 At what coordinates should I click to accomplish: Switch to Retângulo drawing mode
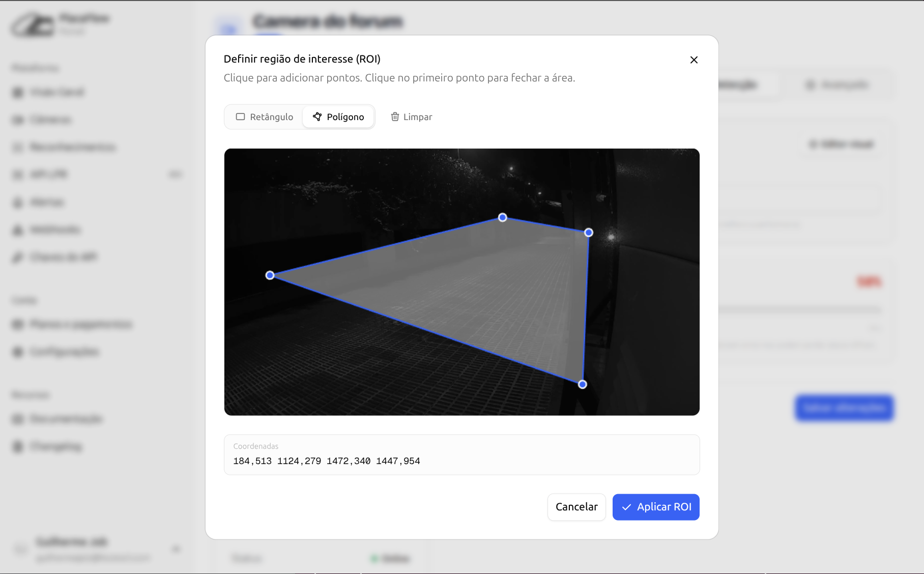[264, 117]
